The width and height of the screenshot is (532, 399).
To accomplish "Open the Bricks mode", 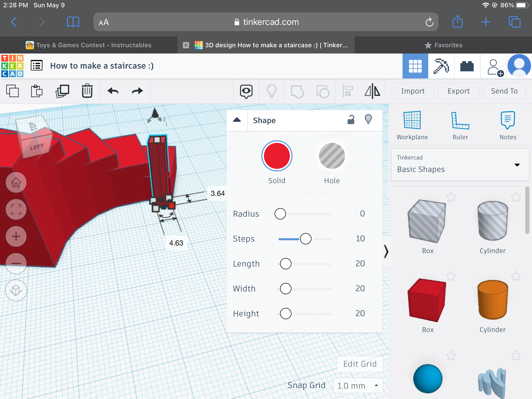I will coord(467,66).
